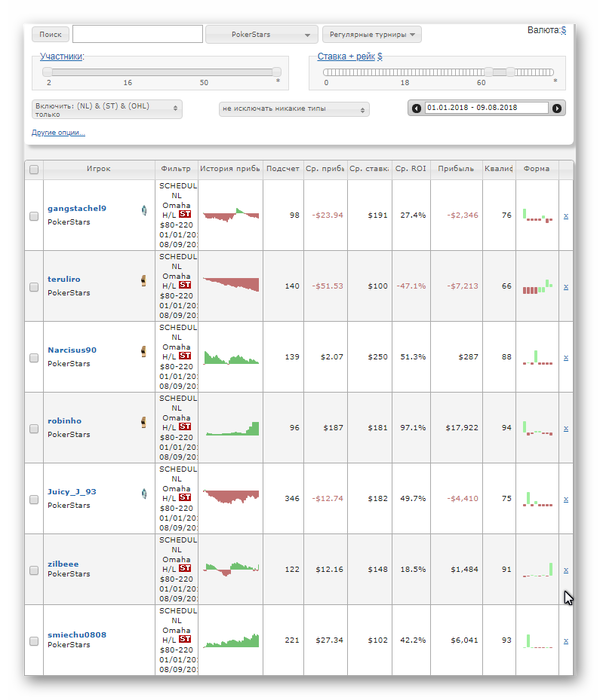600x700 pixels.
Task: Click the form chart in zilbeee row
Action: pos(538,570)
